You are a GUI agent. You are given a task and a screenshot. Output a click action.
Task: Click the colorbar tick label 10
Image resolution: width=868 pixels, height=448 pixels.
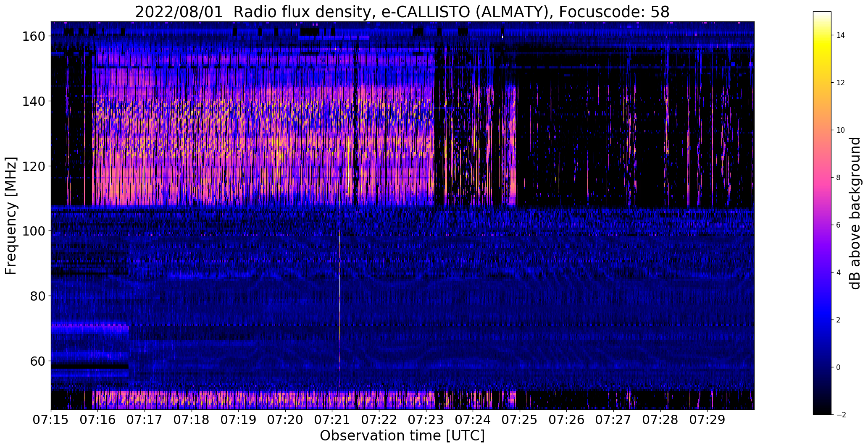click(x=841, y=130)
